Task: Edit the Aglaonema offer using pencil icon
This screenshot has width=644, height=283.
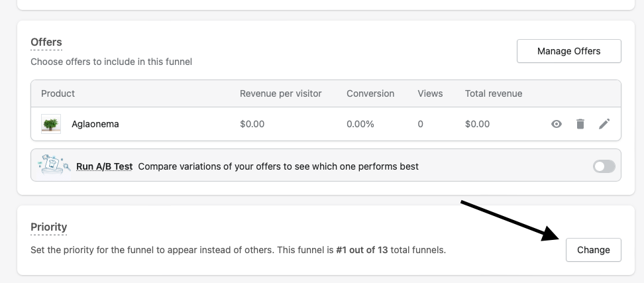Action: click(604, 124)
